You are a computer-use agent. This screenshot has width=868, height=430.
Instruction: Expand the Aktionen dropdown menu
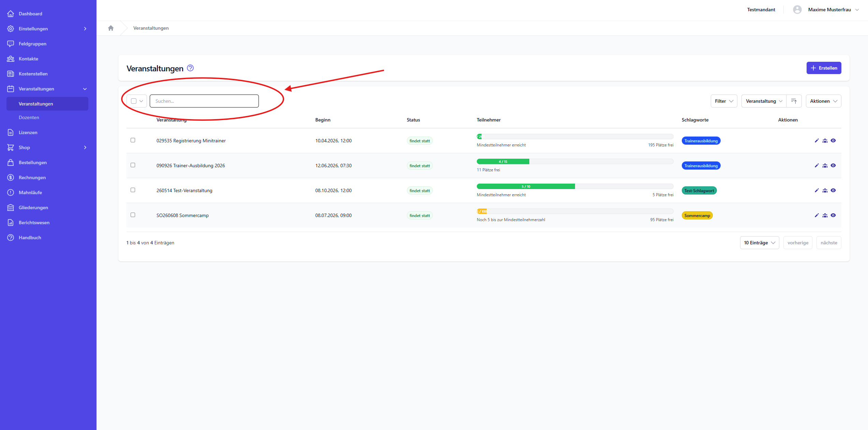click(x=823, y=101)
